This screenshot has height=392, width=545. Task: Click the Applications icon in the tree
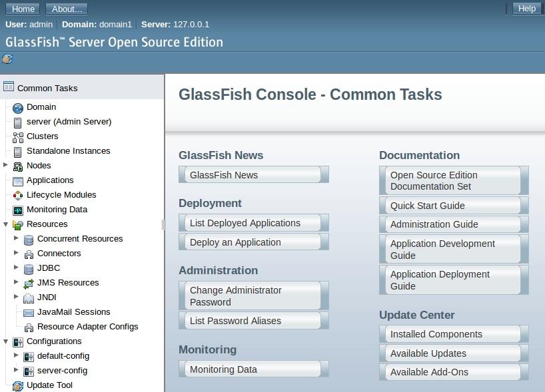click(x=18, y=181)
